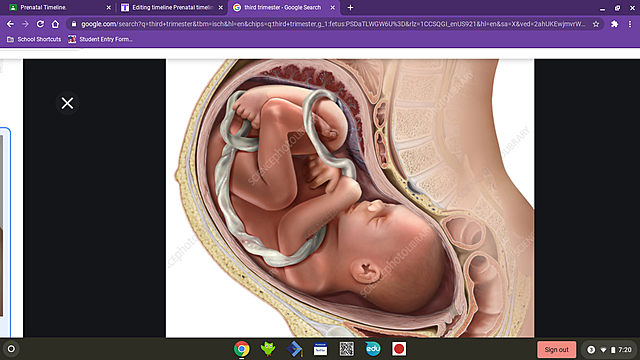Open the Wi-Fi status icon
This screenshot has height=360, width=640.
[x=603, y=350]
